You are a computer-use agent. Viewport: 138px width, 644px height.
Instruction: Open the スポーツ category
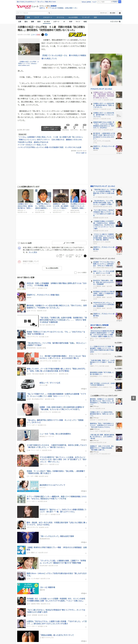(x=56, y=21)
